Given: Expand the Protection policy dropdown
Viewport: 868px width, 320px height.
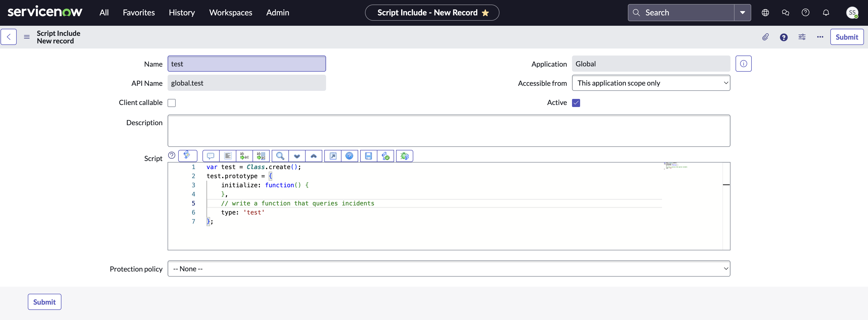Looking at the screenshot, I should (448, 269).
